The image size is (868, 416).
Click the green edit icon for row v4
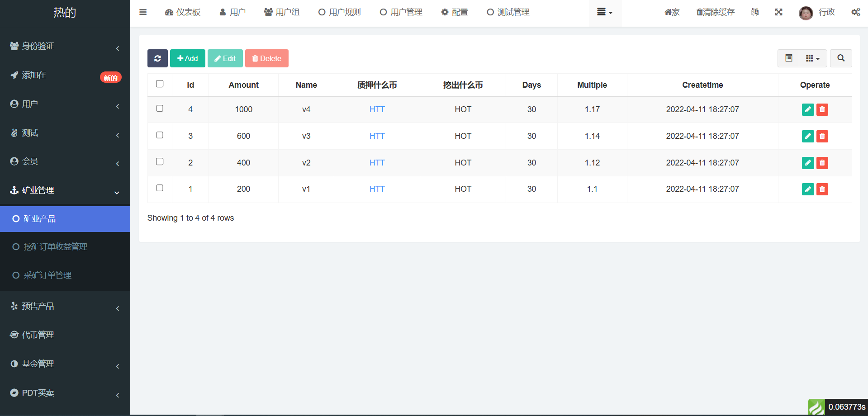click(807, 109)
